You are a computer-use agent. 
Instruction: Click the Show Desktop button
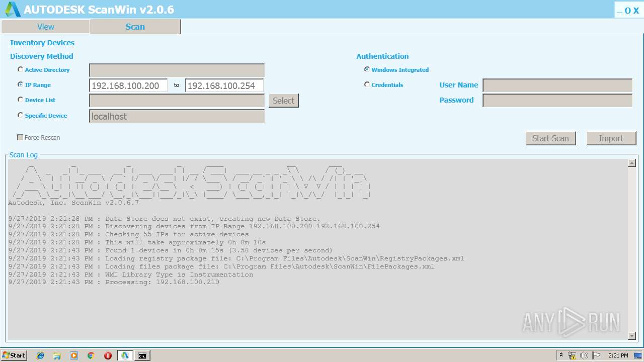639,355
